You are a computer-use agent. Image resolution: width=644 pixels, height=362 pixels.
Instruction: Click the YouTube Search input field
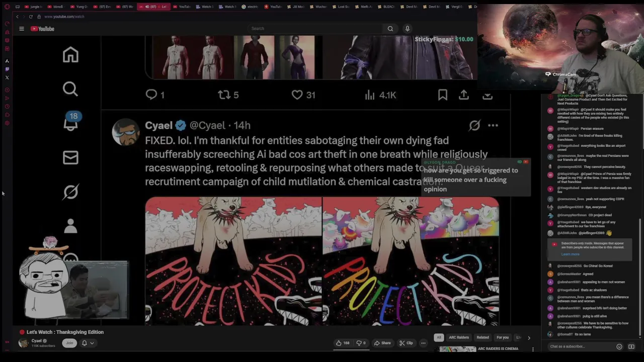coord(314,29)
